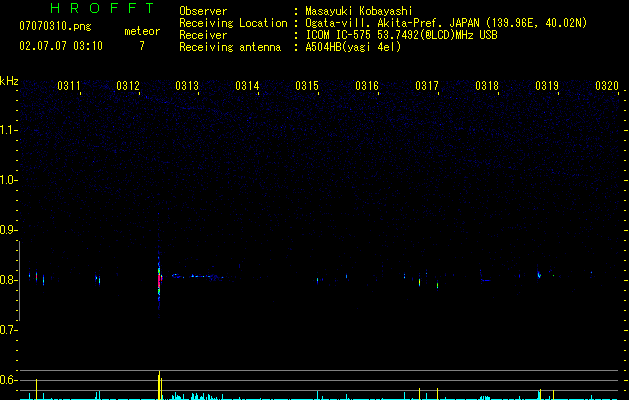The image size is (629, 400).
Task: Click the 0313 time axis marker
Action: 187,85
